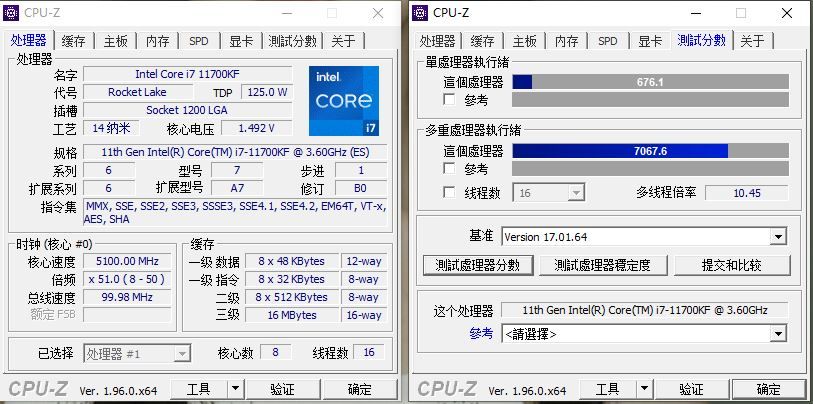Toggle the 线程数 checkbox
813x404 pixels.
coord(450,192)
